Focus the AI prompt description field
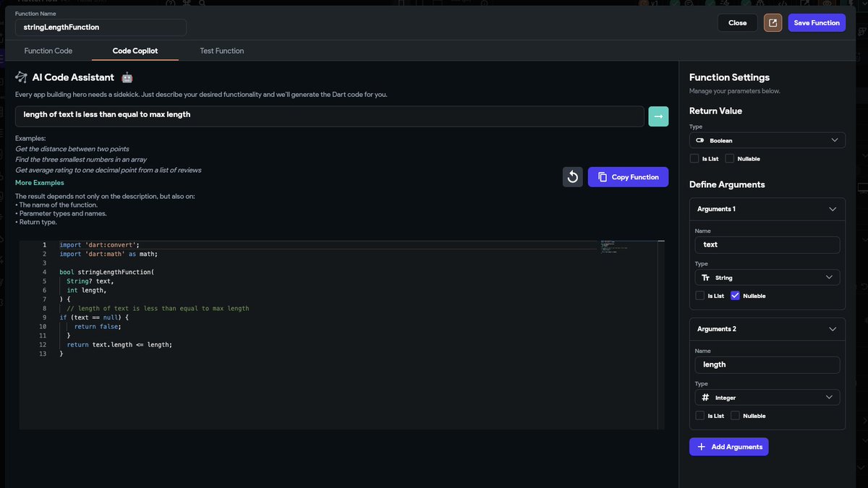Screen dimensions: 868x488 pos(330,116)
